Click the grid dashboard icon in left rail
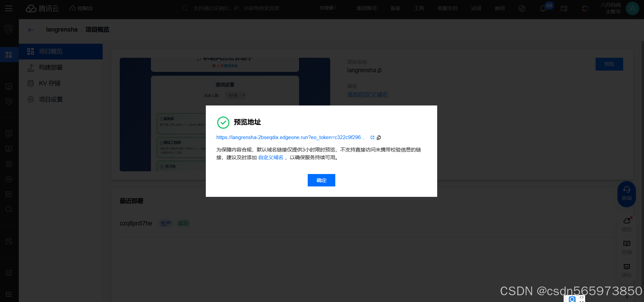The height and width of the screenshot is (302, 644). (x=9, y=54)
